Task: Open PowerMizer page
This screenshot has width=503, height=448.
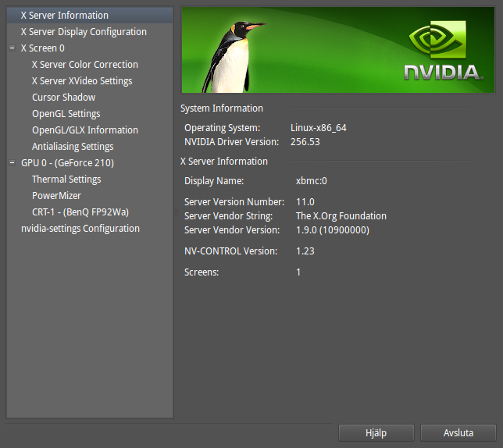Action: click(x=56, y=195)
